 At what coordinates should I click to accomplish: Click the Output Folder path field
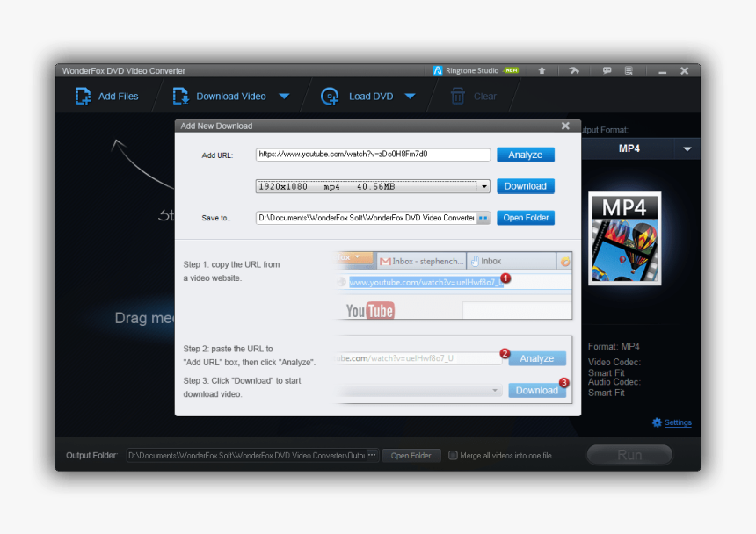[x=246, y=456]
